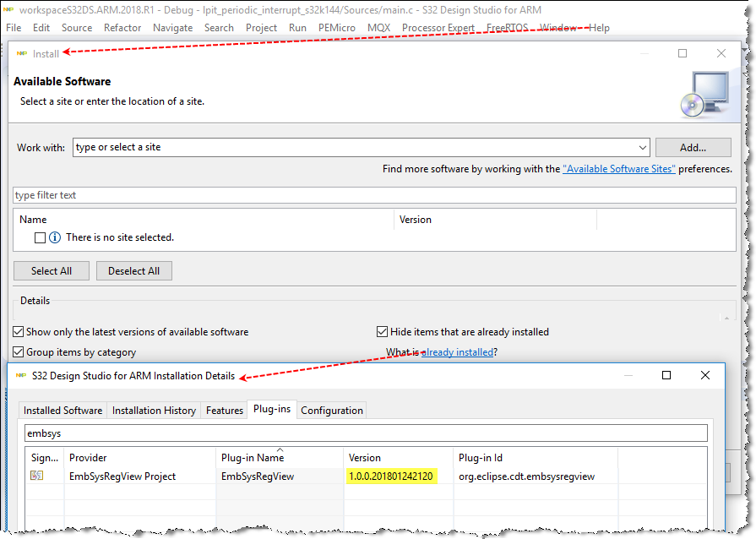This screenshot has width=756, height=539.
Task: Click the embsys plug-in filter field
Action: (366, 433)
